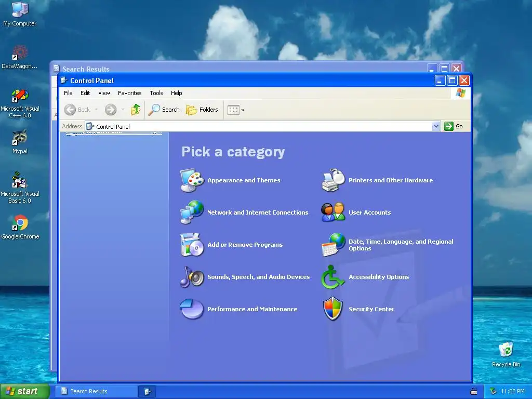Screen dimensions: 532x399
Task: Click the Appearance and Themes link
Action: point(244,180)
